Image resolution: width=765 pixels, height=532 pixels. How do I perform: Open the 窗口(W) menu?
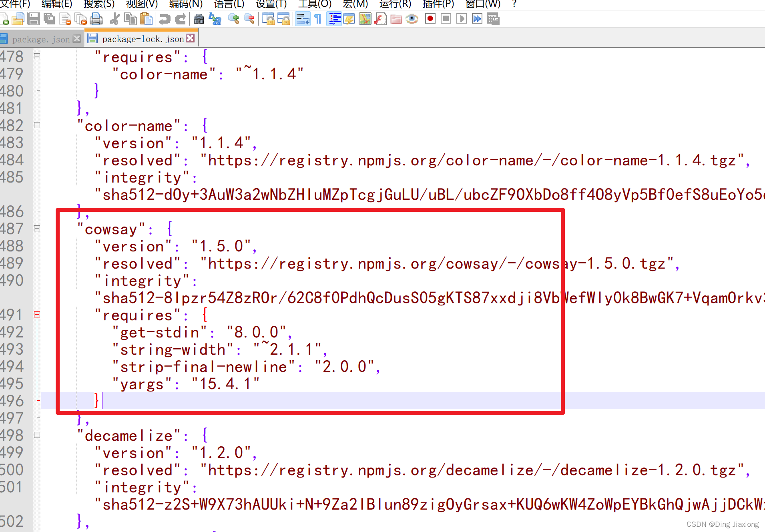click(x=483, y=4)
